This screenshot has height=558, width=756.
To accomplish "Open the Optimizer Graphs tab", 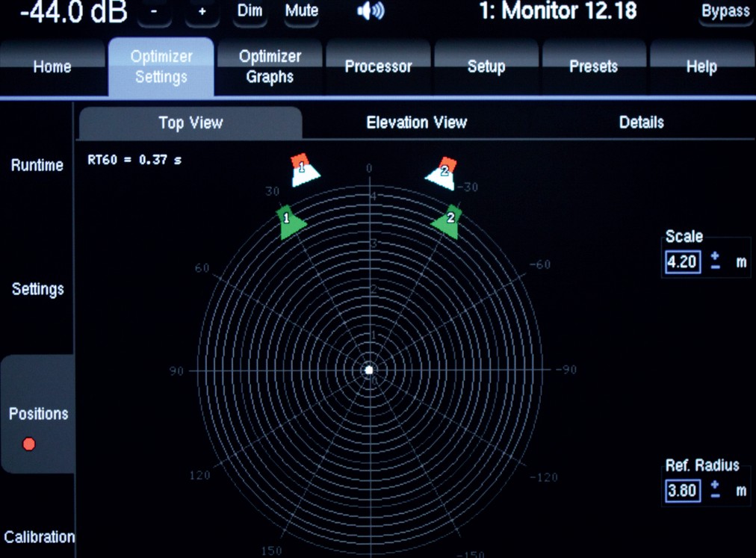I will click(270, 66).
